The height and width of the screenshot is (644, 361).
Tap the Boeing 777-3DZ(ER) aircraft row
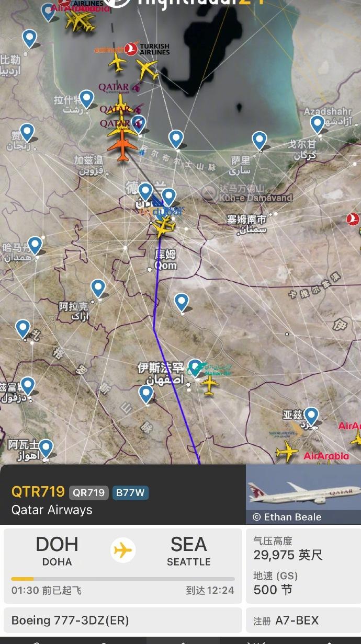[x=123, y=620]
